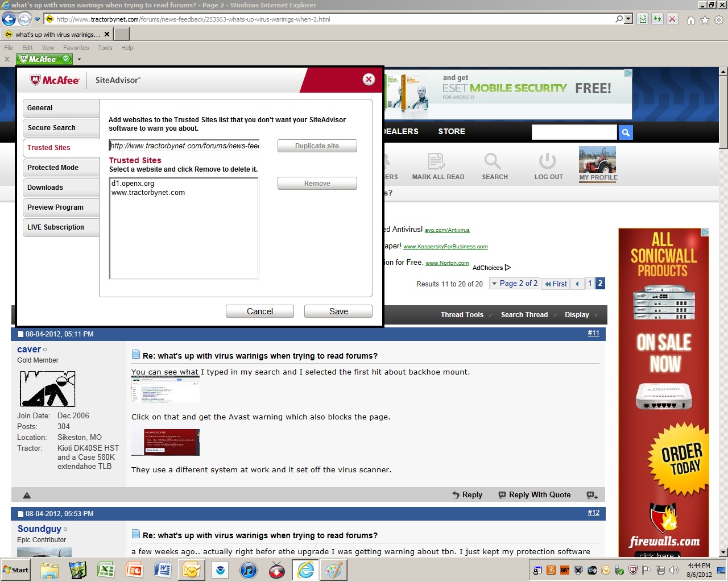This screenshot has width=728, height=582.
Task: Click the search magnifier in address bar
Action: [619, 19]
